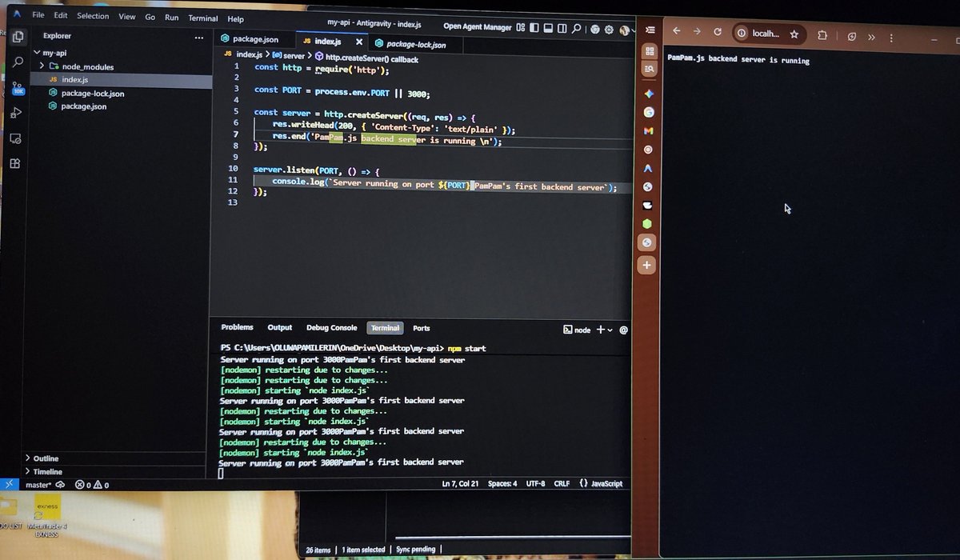Open the Search view in activity bar
Screen dimensions: 960x560
(18, 62)
